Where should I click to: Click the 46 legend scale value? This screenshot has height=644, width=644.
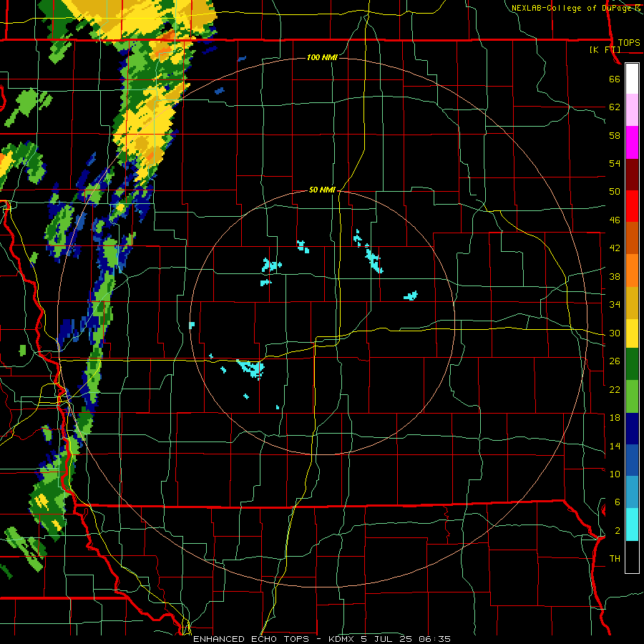(615, 220)
